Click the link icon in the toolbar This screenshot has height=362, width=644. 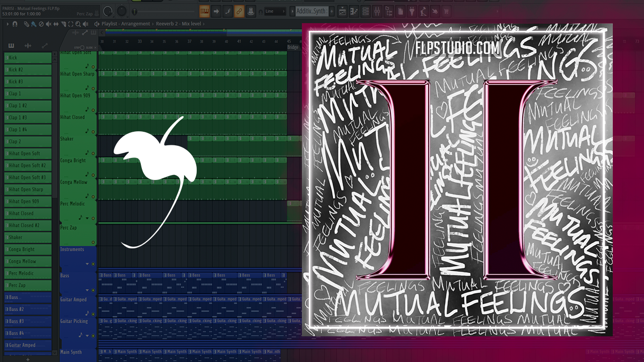click(239, 11)
